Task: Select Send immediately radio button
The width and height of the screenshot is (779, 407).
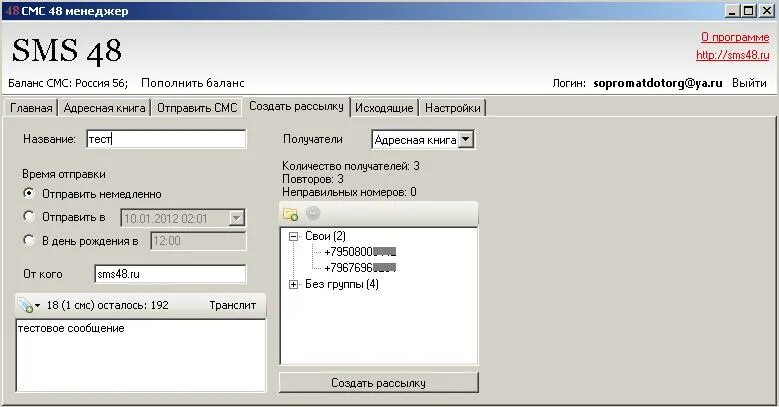Action: point(29,193)
